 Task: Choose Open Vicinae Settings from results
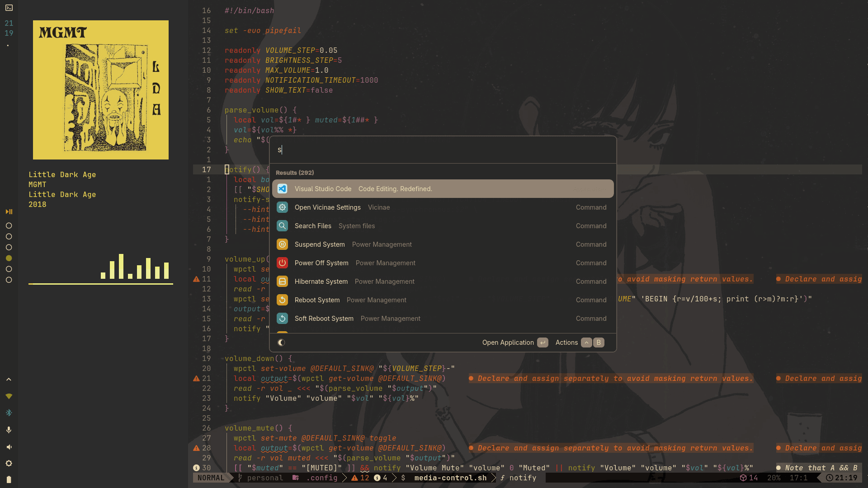coord(328,207)
